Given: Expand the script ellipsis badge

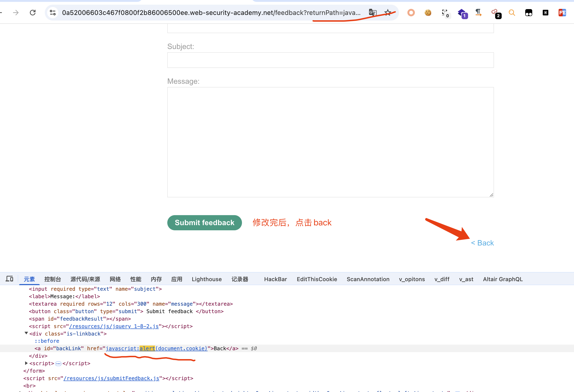Looking at the screenshot, I should (x=58, y=363).
